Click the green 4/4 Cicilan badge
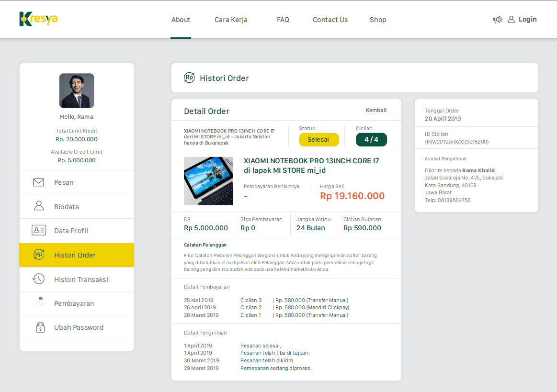The width and height of the screenshot is (557, 392). pyautogui.click(x=371, y=139)
